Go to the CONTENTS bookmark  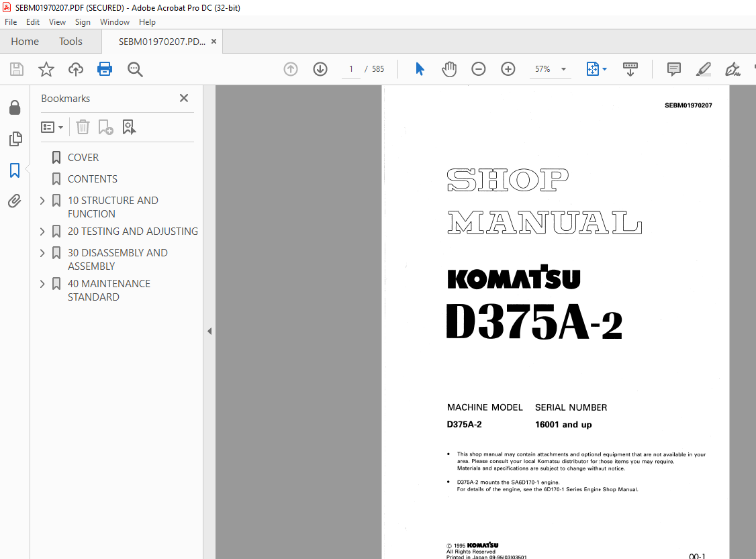tap(93, 179)
